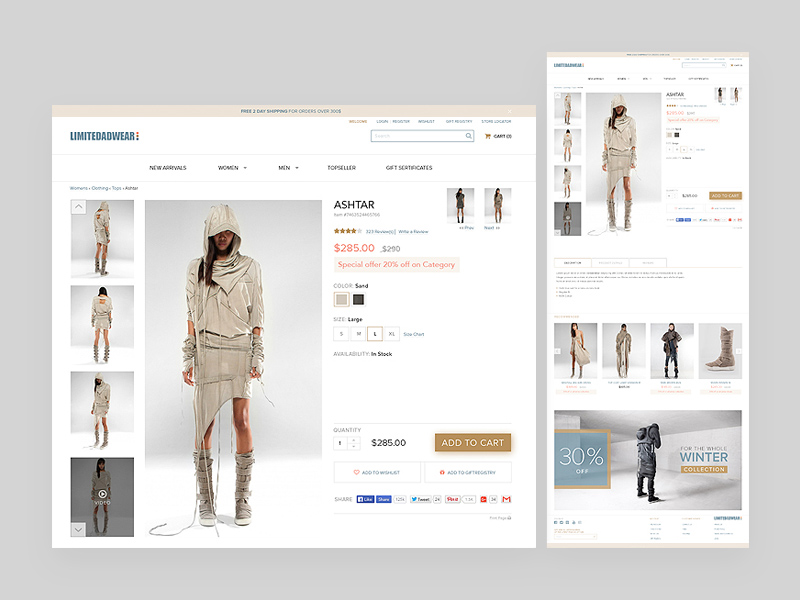The image size is (800, 600).
Task: Choose size M option
Action: click(x=358, y=334)
